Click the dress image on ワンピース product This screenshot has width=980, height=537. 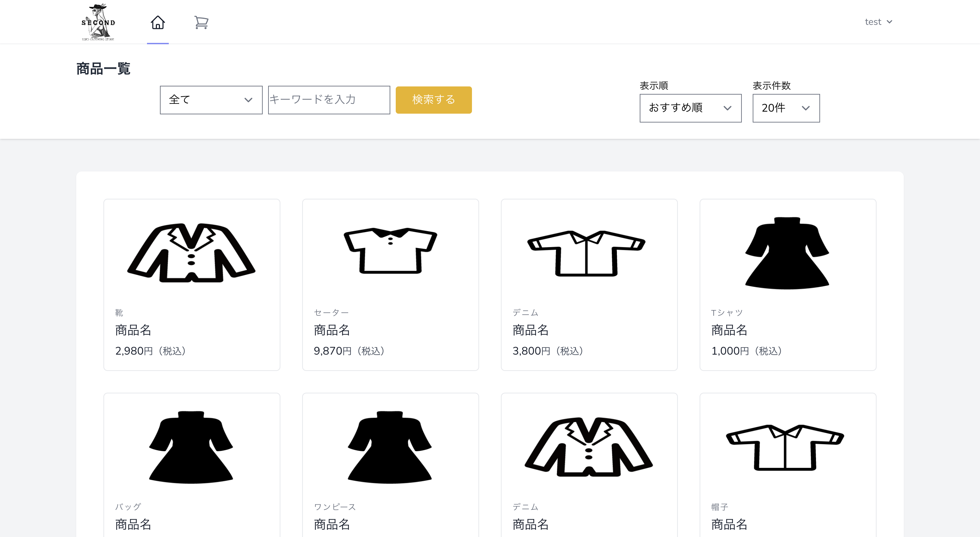tap(390, 447)
